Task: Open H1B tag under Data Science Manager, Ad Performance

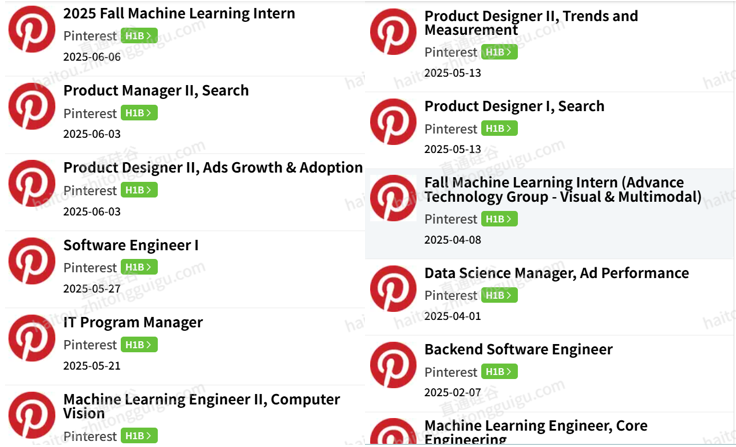Action: 499,295
